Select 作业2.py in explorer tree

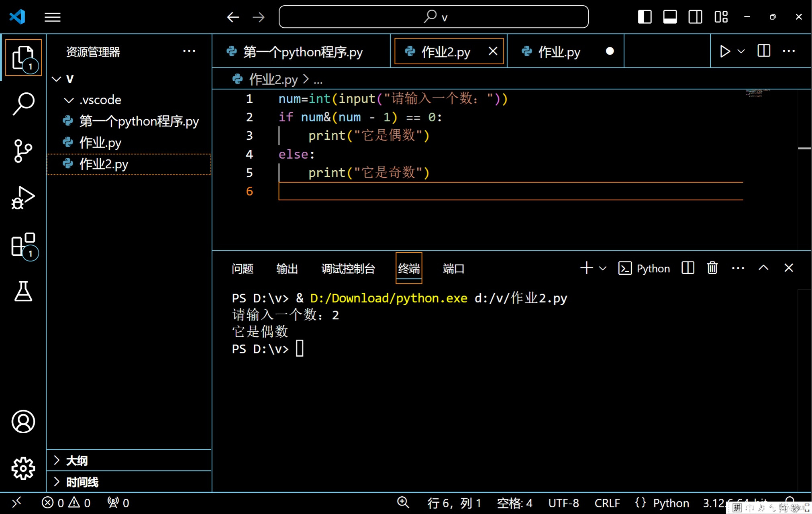tap(129, 164)
